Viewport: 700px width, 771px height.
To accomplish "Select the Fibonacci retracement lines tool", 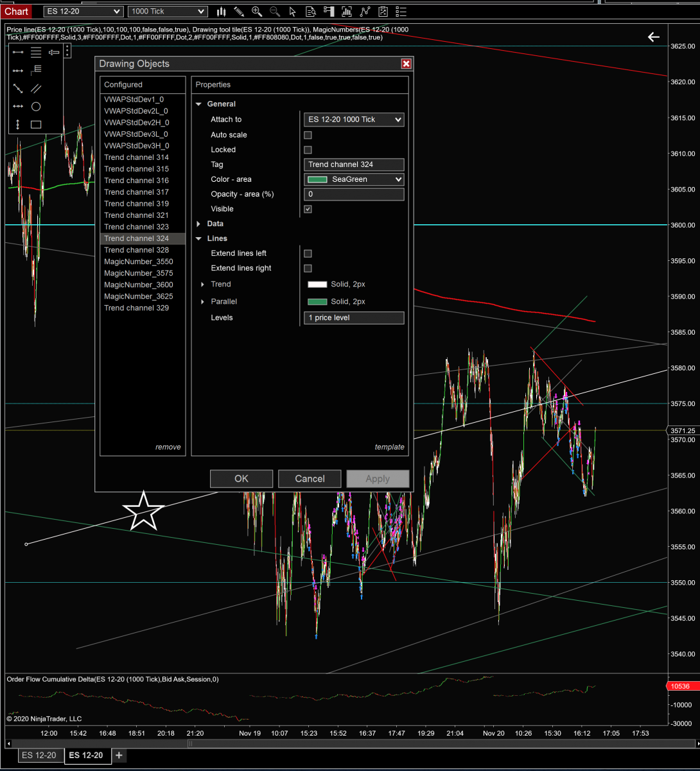I will (x=36, y=52).
